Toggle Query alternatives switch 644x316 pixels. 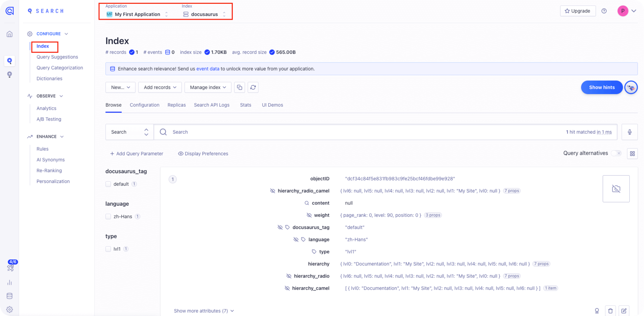[616, 153]
